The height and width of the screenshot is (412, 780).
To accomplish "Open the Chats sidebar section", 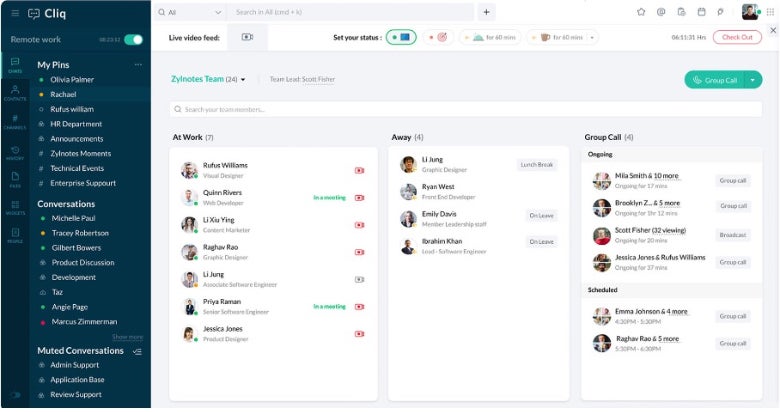I will pos(14,65).
